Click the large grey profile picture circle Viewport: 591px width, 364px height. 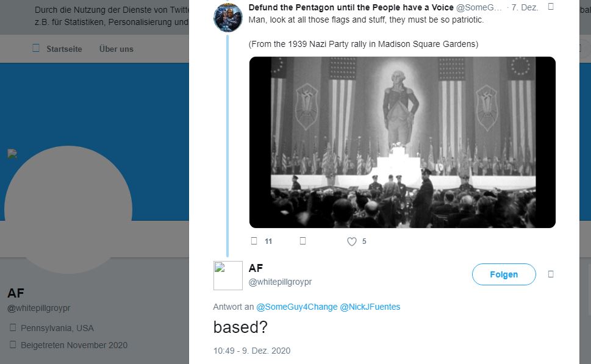(68, 210)
